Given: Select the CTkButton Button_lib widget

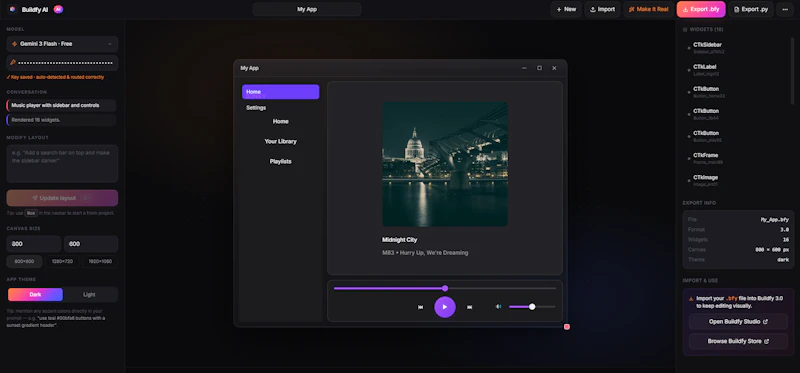Looking at the screenshot, I should point(735,114).
